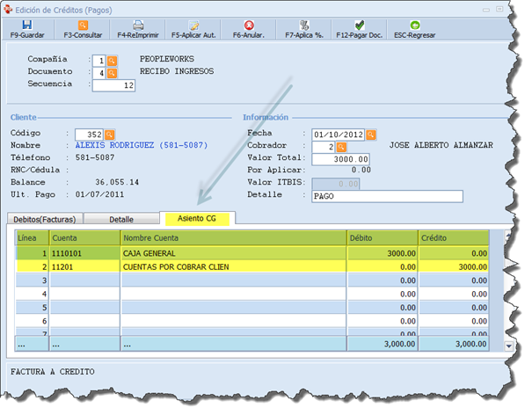532x415 pixels.
Task: Click F7-Aplica % percentage icon
Action: coord(304,25)
